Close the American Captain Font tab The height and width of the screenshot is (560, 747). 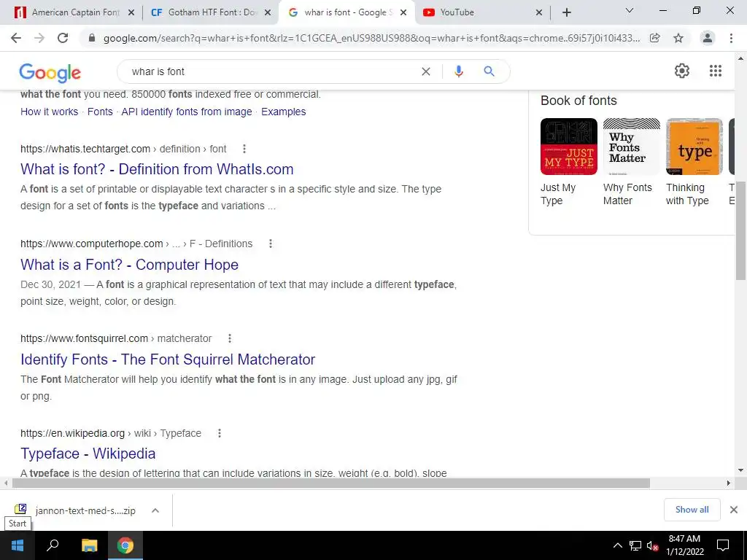(131, 13)
